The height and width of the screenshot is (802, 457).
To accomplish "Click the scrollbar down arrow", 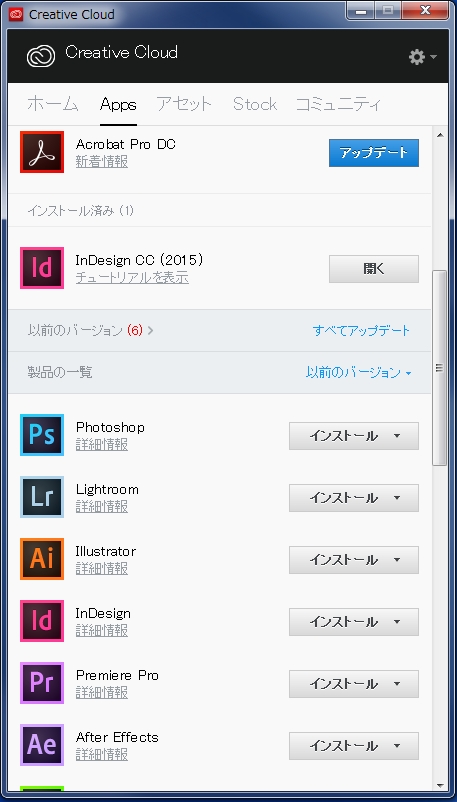I will (x=439, y=784).
